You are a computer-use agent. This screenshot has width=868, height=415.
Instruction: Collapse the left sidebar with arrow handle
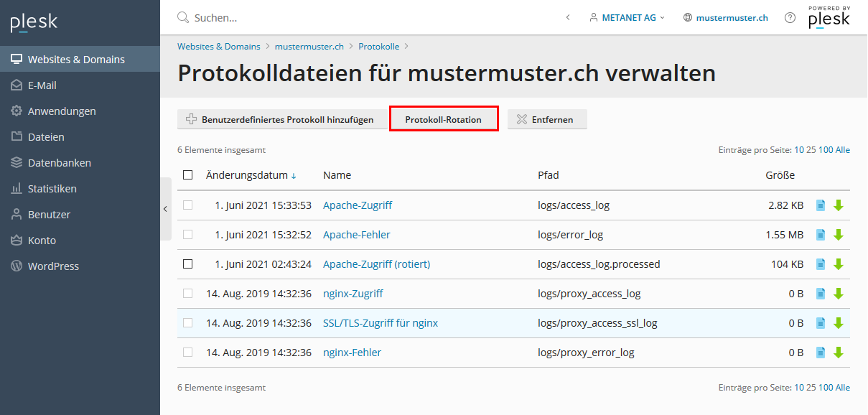(x=165, y=209)
